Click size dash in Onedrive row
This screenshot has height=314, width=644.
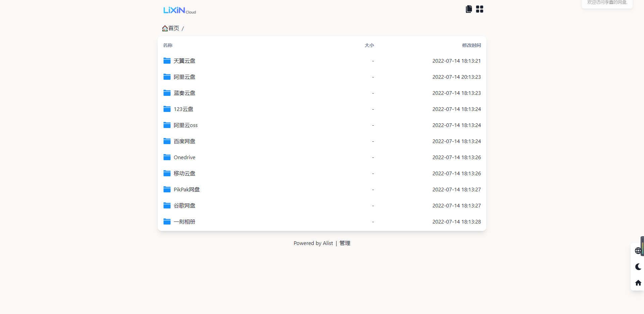(373, 158)
